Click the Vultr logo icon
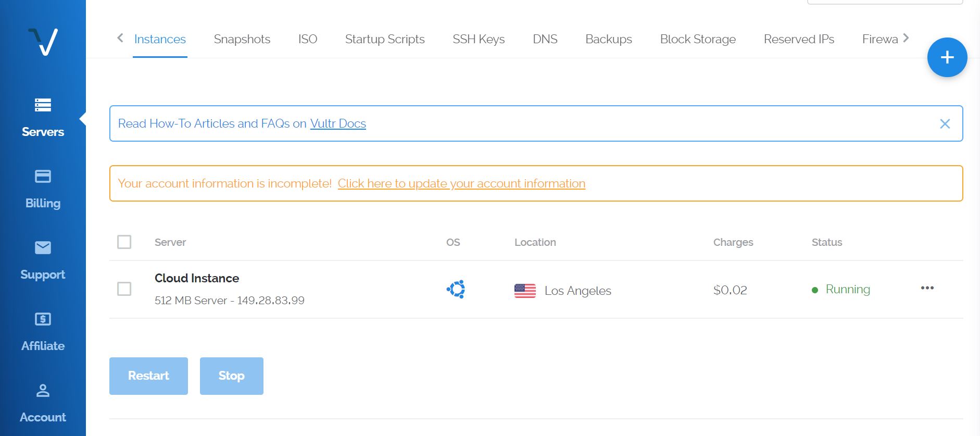The height and width of the screenshot is (436, 980). [x=43, y=42]
